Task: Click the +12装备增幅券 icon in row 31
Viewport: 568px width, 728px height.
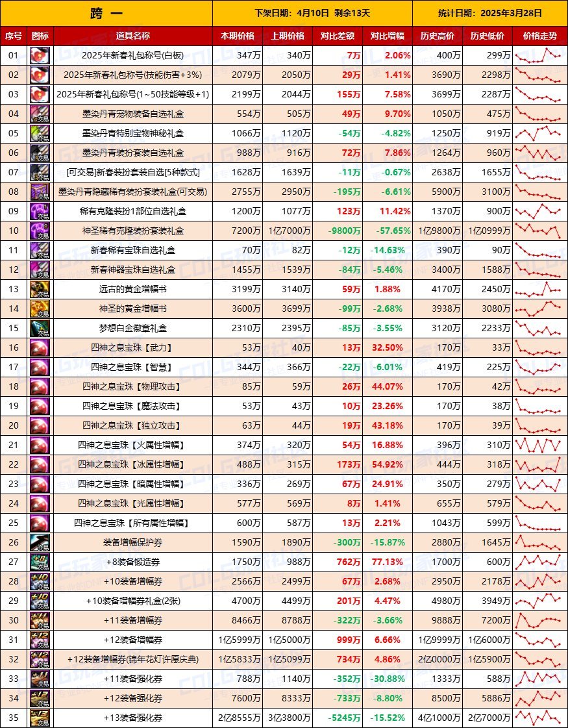Action: (x=40, y=640)
